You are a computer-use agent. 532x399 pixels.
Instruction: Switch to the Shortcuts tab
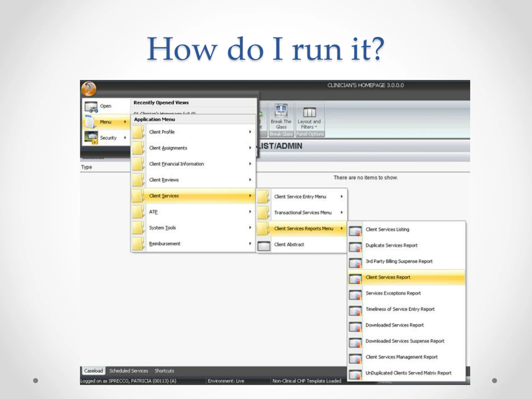164,371
